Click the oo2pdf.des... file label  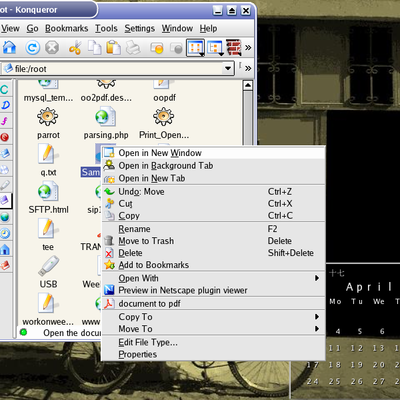click(106, 98)
